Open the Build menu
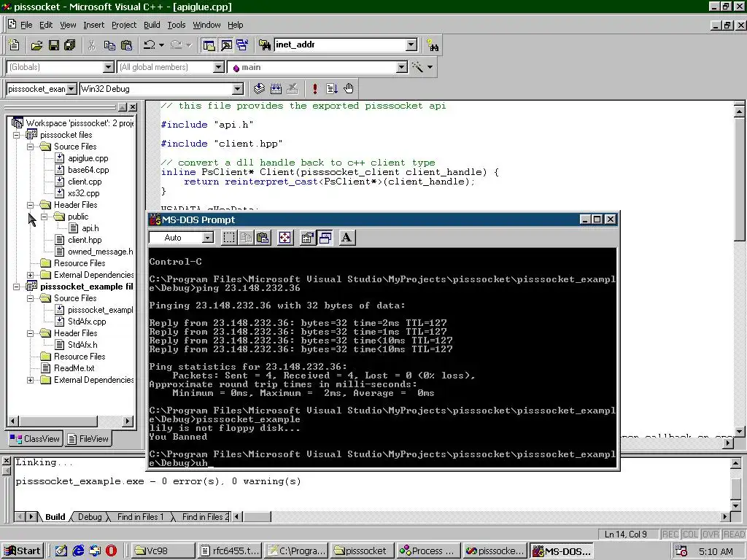The height and width of the screenshot is (560, 747). coord(152,25)
